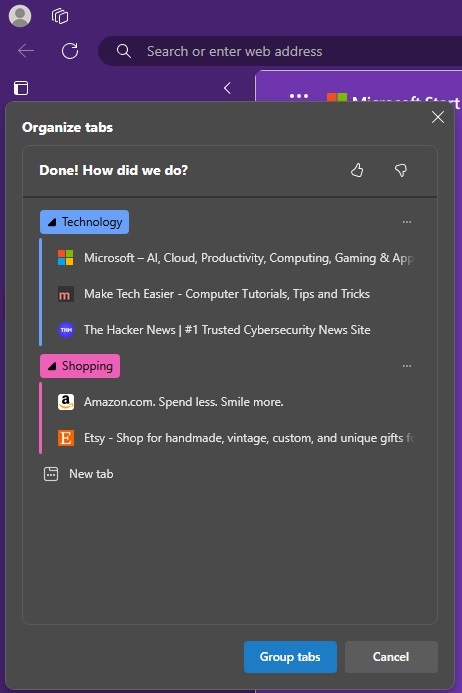Image resolution: width=462 pixels, height=693 pixels.
Task: Click the Done! How did we do? text
Action: tap(114, 170)
